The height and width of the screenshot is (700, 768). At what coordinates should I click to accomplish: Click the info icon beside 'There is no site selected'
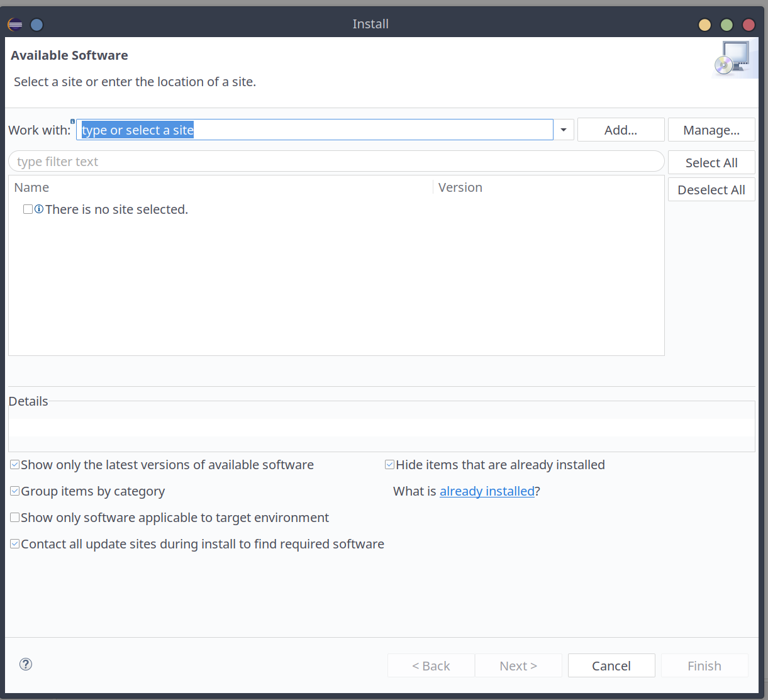(x=39, y=209)
